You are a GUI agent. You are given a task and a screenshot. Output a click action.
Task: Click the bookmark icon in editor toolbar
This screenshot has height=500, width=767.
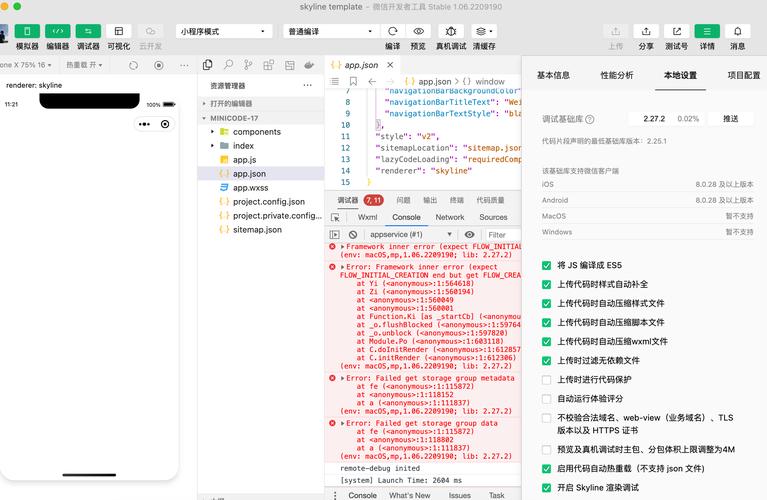click(353, 81)
